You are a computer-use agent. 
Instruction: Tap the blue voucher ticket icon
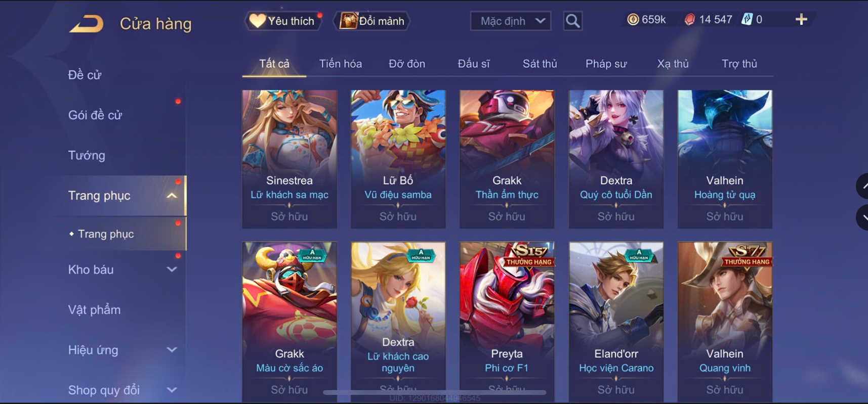click(x=747, y=20)
